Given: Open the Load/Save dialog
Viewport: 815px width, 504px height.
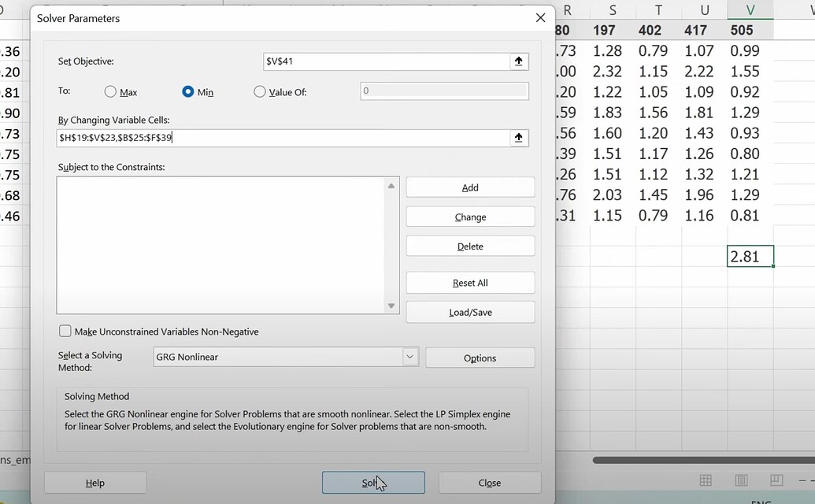Looking at the screenshot, I should [x=470, y=312].
